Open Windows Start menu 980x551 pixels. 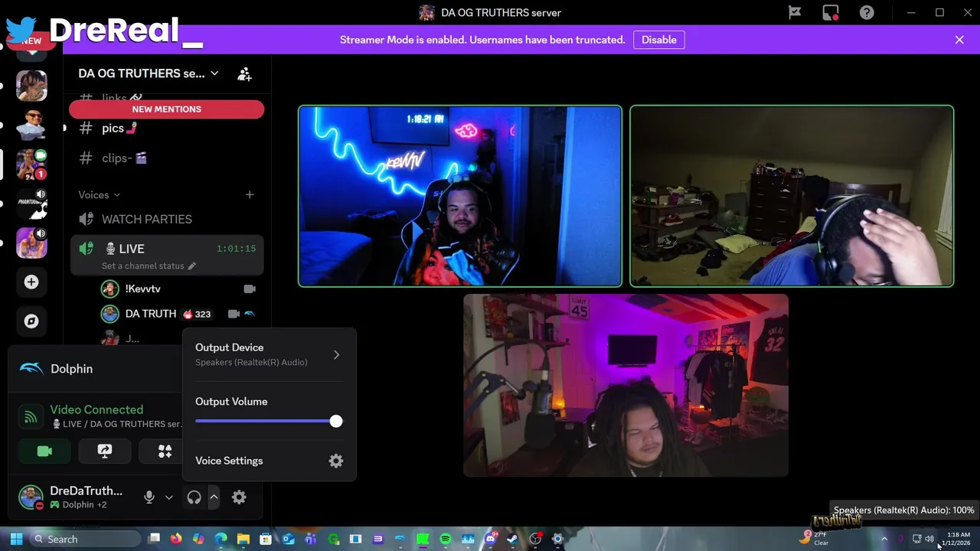click(16, 539)
